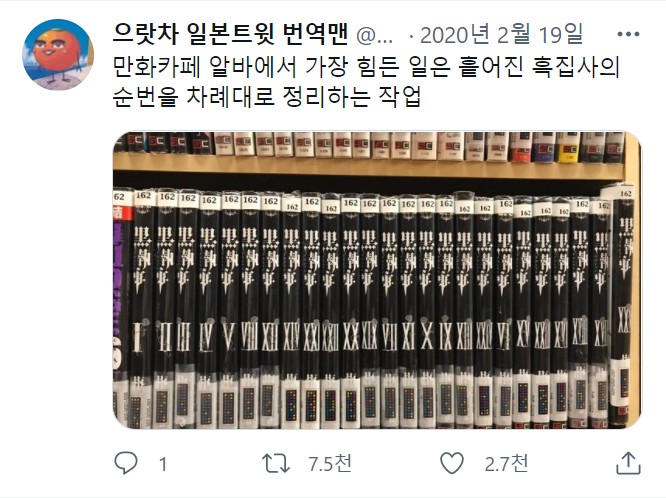Screen dimensions: 666x498
Task: Click the like count 2.7천
Action: (x=506, y=463)
